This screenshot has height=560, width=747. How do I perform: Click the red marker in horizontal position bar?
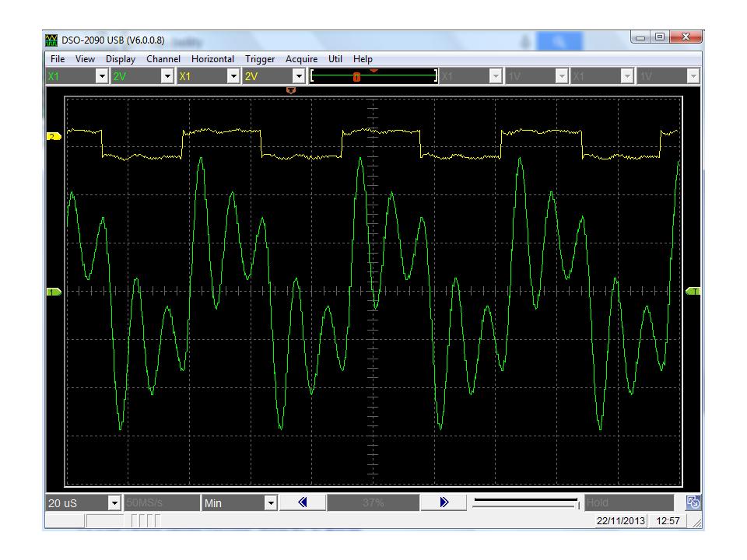coord(356,76)
